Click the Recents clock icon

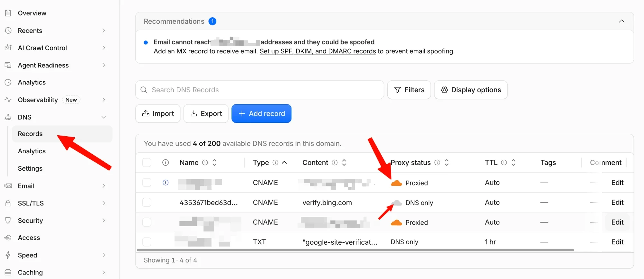pyautogui.click(x=8, y=31)
